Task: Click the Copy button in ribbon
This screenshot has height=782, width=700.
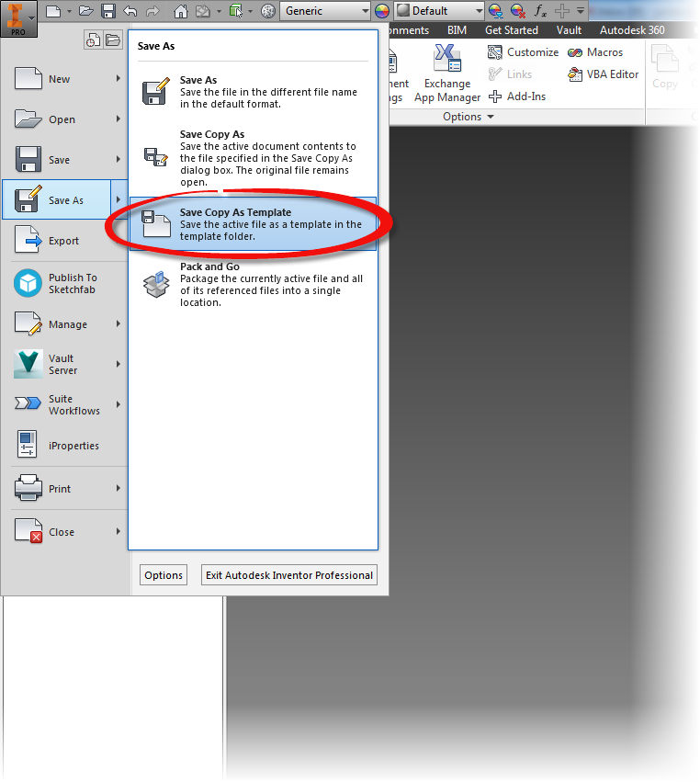Action: tap(665, 67)
